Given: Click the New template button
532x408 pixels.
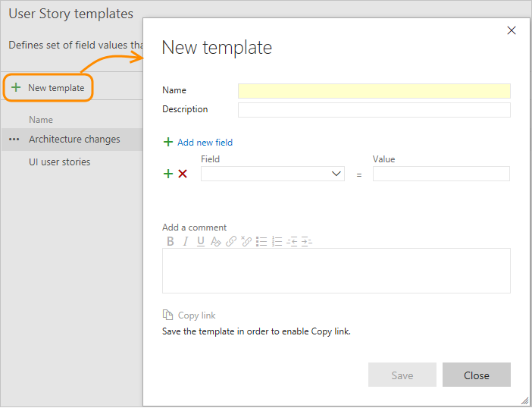Looking at the screenshot, I should (48, 88).
